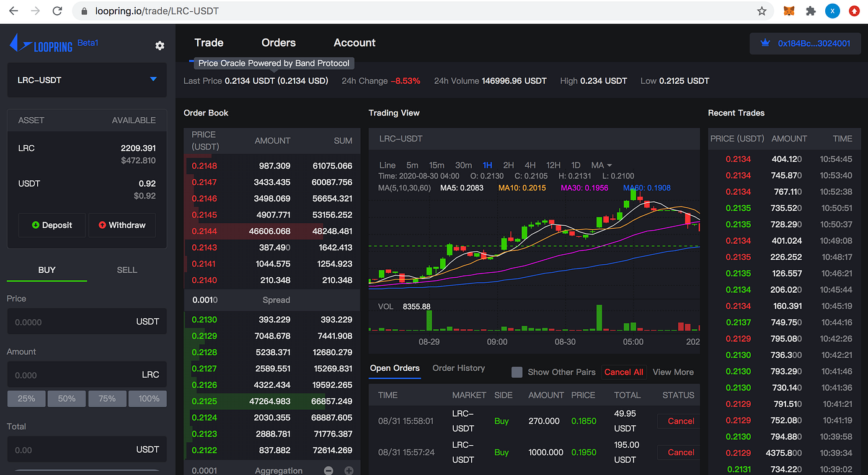
Task: Click the Loopring logo
Action: [x=40, y=44]
